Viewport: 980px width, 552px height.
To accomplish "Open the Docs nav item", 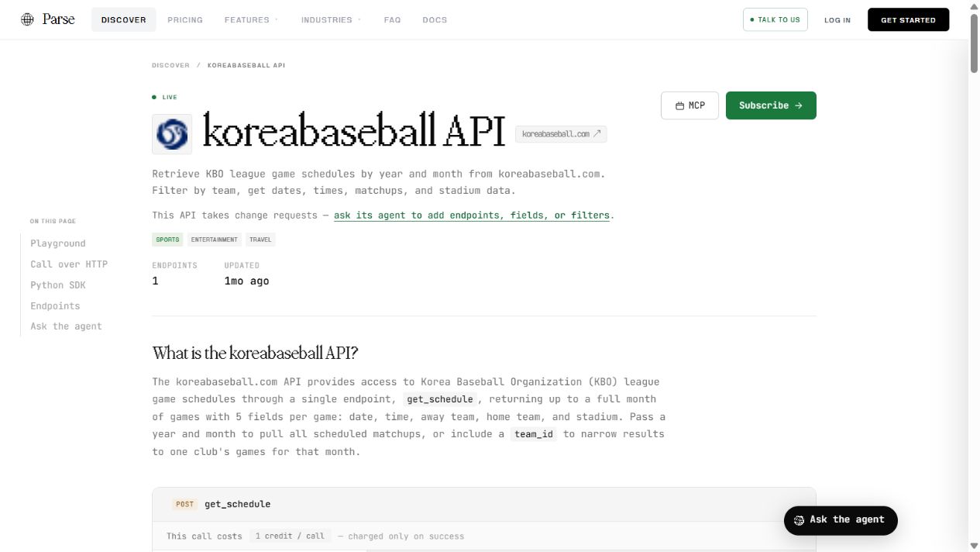I will point(435,20).
